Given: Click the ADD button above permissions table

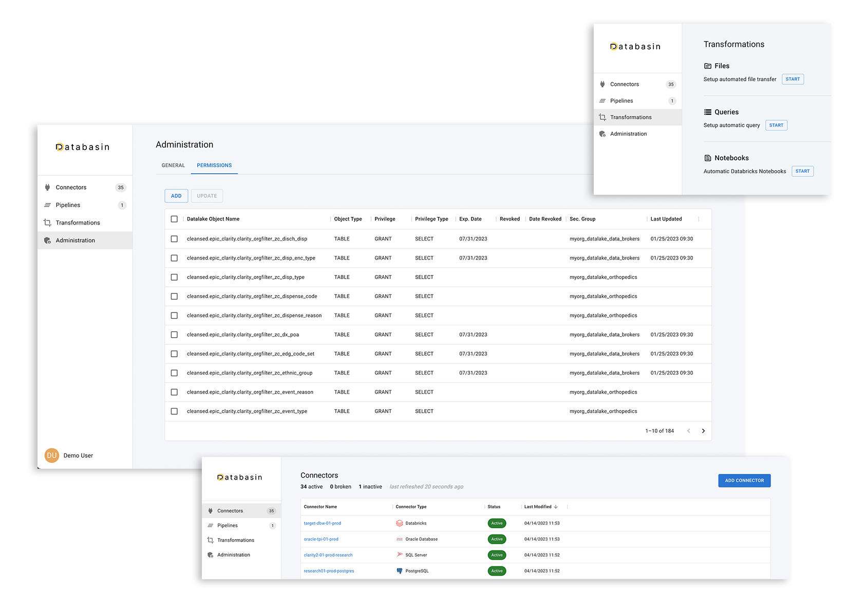Looking at the screenshot, I should tap(176, 196).
